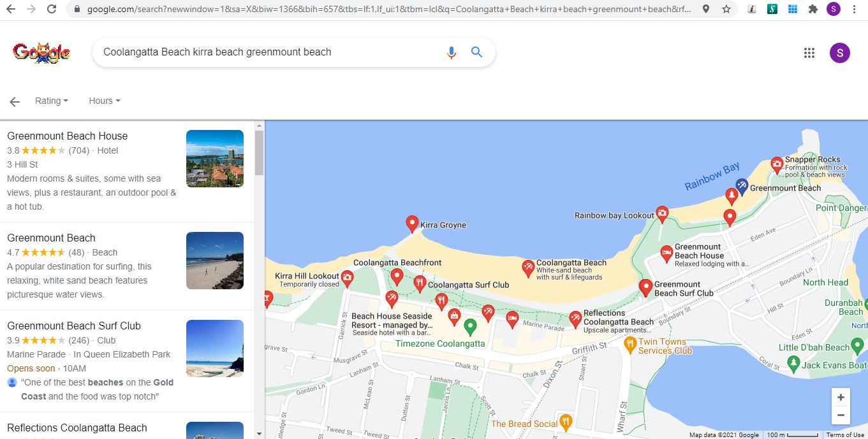Open the Google account avatar S
868x439 pixels.
839,53
